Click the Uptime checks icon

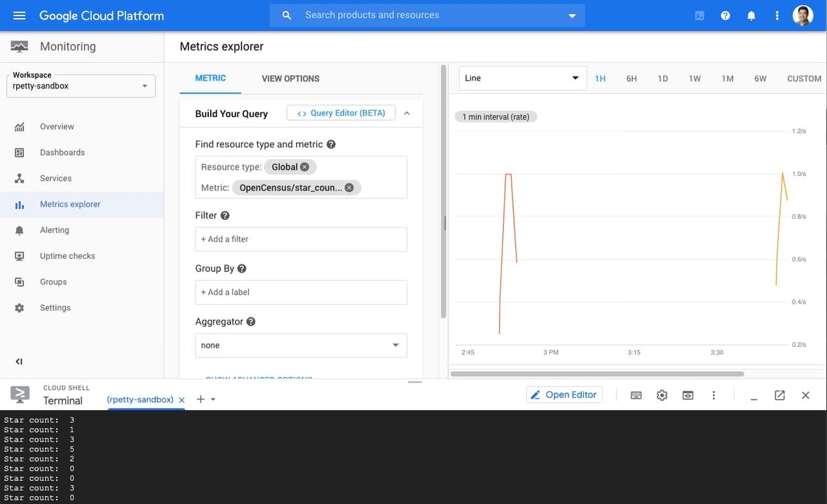tap(20, 256)
